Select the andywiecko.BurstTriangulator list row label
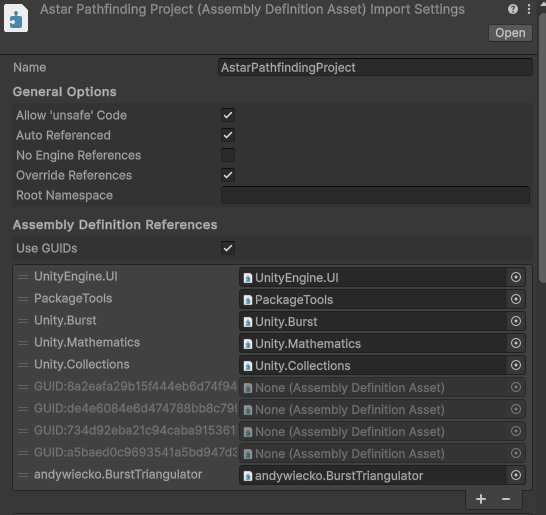Screen dimensions: 546x515 [x=118, y=474]
